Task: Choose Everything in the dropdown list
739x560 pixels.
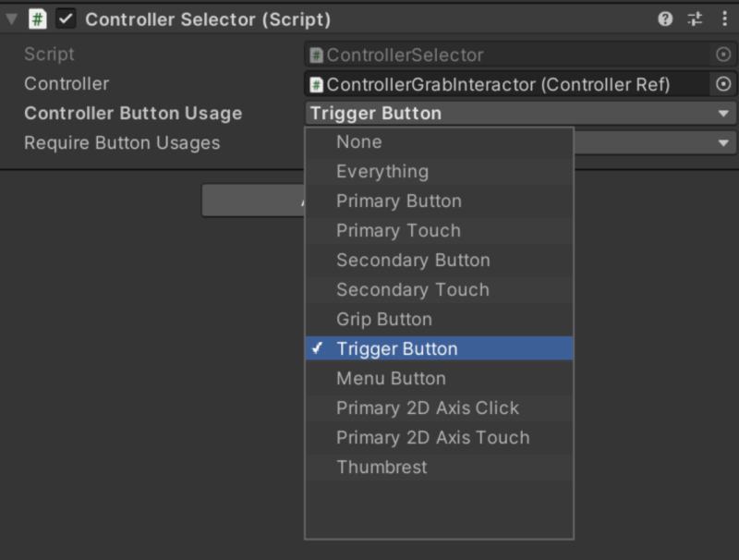Action: (382, 172)
